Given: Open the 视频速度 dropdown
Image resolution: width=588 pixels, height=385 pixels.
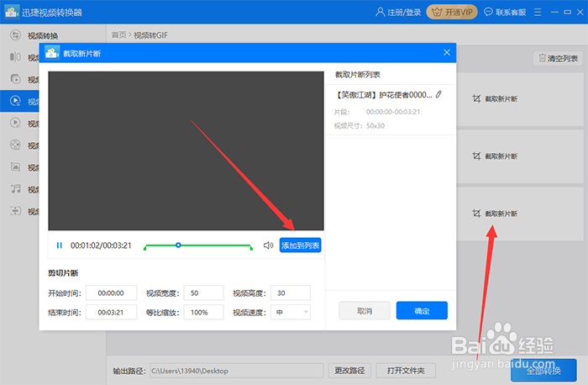Looking at the screenshot, I should click(291, 312).
